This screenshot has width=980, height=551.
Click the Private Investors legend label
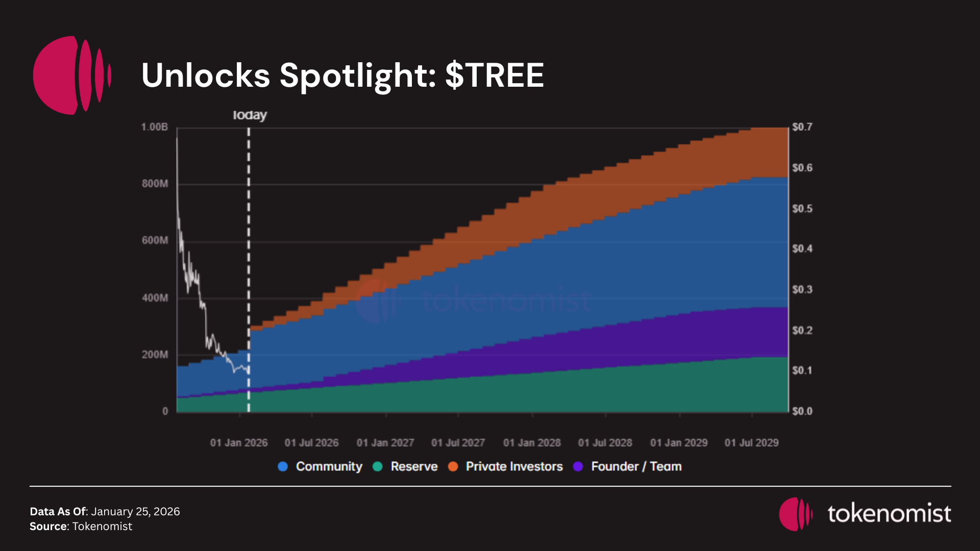(x=514, y=466)
